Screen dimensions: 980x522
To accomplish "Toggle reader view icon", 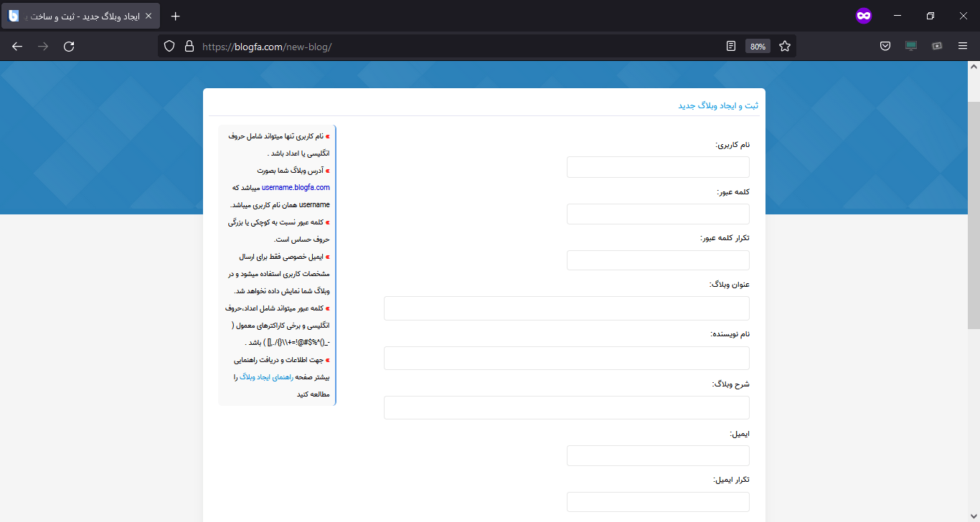I will coord(731,46).
